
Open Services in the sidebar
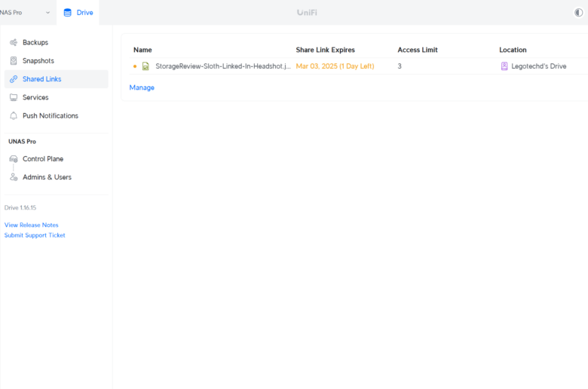coord(57,97)
